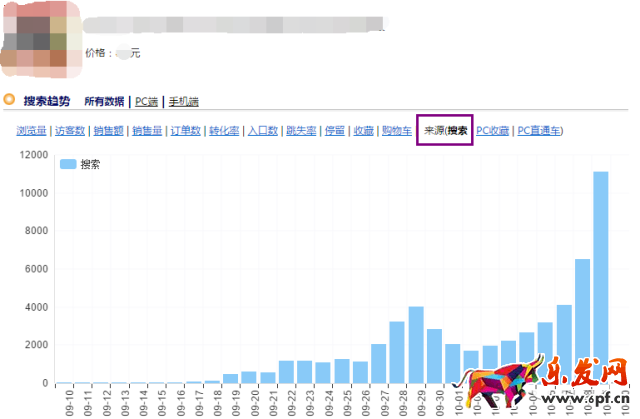Click the 停留 link
640x419 pixels.
[333, 131]
